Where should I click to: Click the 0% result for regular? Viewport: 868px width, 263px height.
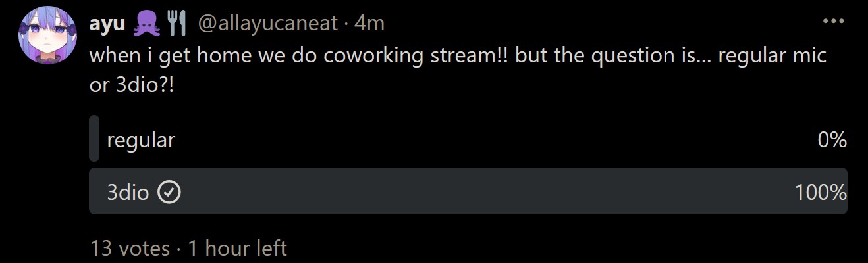[831, 139]
